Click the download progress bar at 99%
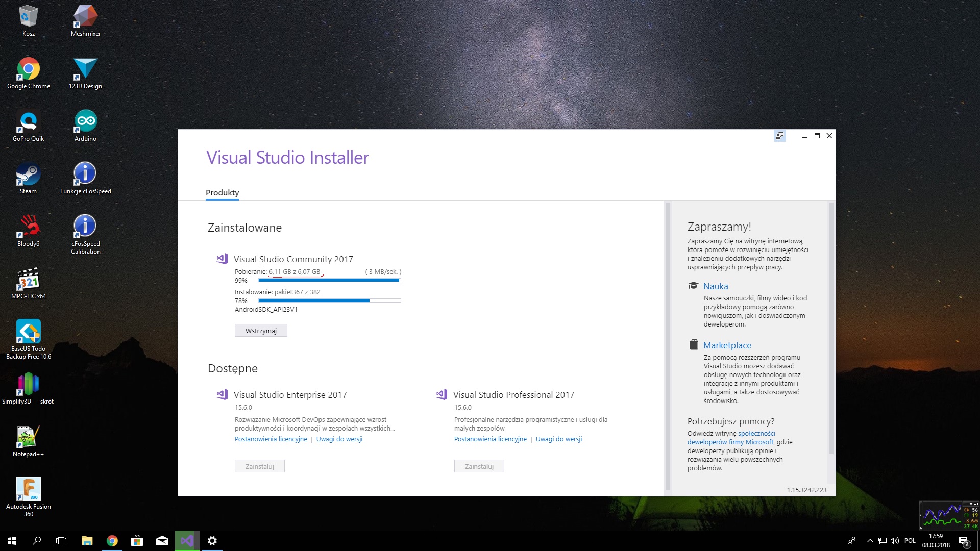980x551 pixels. click(329, 280)
